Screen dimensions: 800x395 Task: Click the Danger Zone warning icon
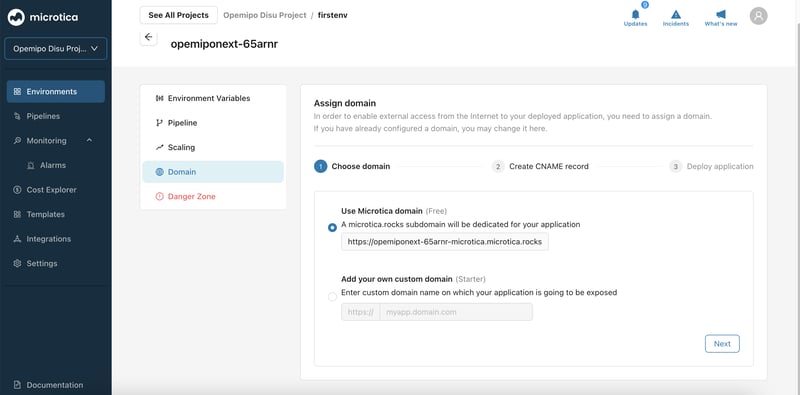pyautogui.click(x=159, y=196)
